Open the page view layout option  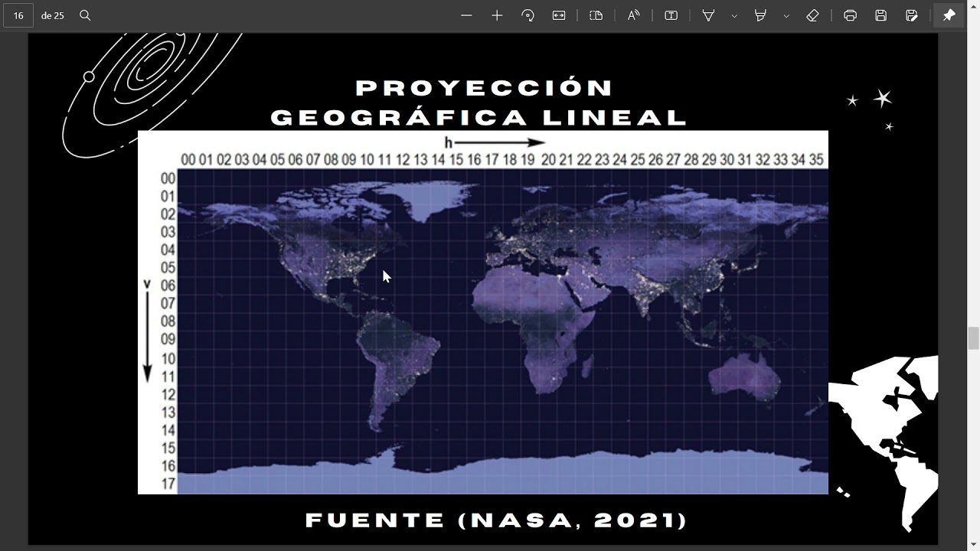(596, 15)
